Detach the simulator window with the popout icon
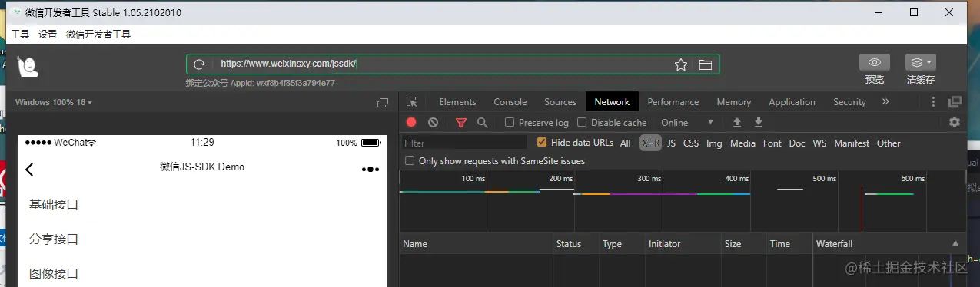Viewport: 980px width, 287px height. pyautogui.click(x=383, y=102)
